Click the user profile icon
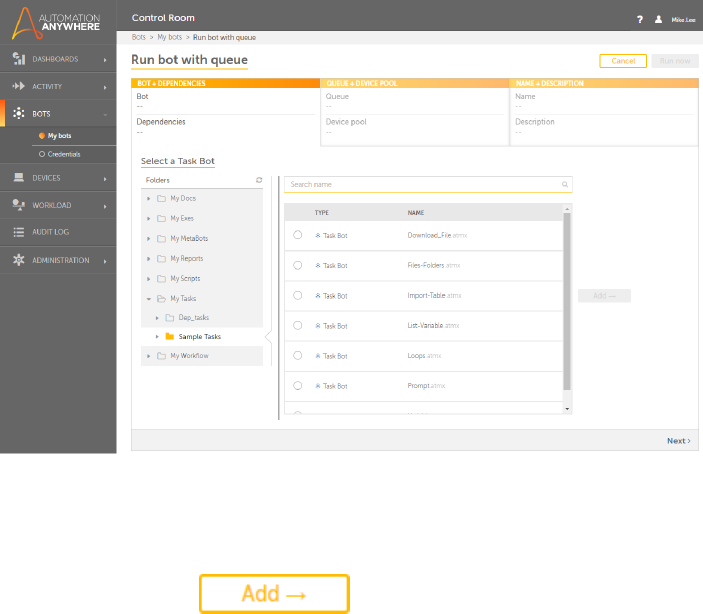 click(658, 19)
